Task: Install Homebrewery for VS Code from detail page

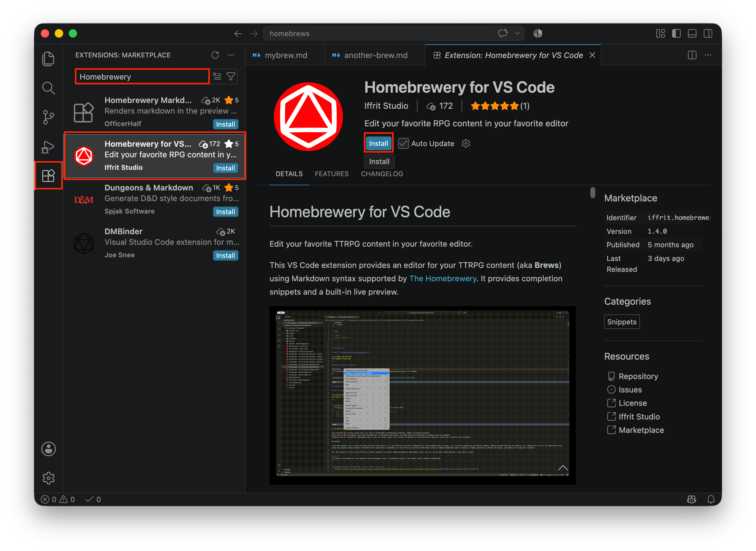Action: click(x=378, y=143)
